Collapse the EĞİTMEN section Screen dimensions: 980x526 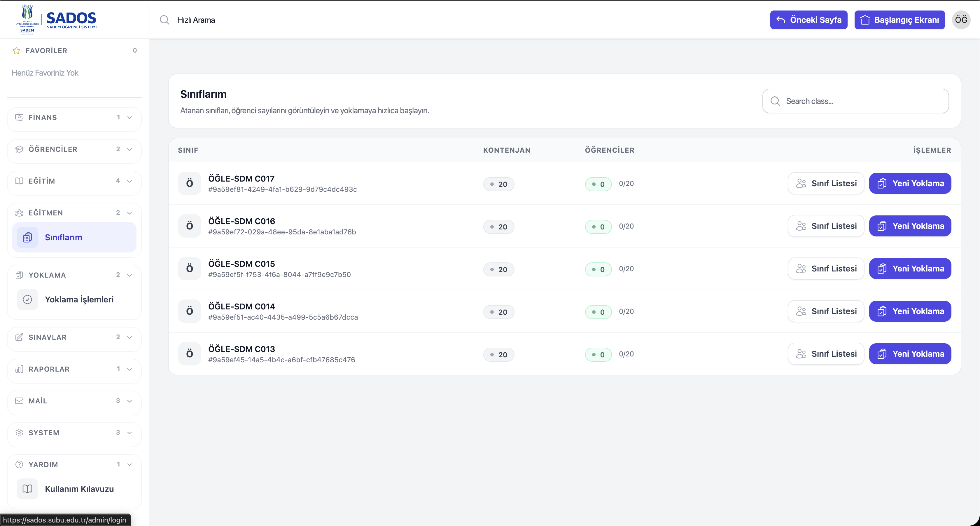tap(74, 213)
